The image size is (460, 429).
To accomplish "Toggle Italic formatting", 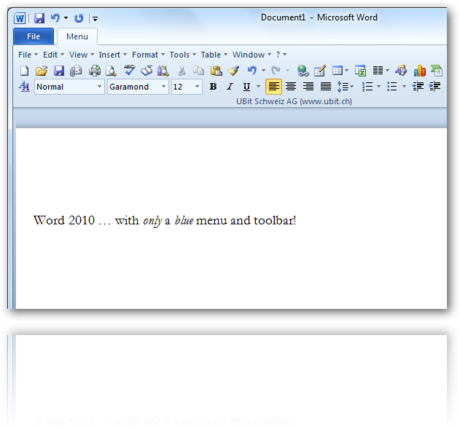I will (230, 87).
